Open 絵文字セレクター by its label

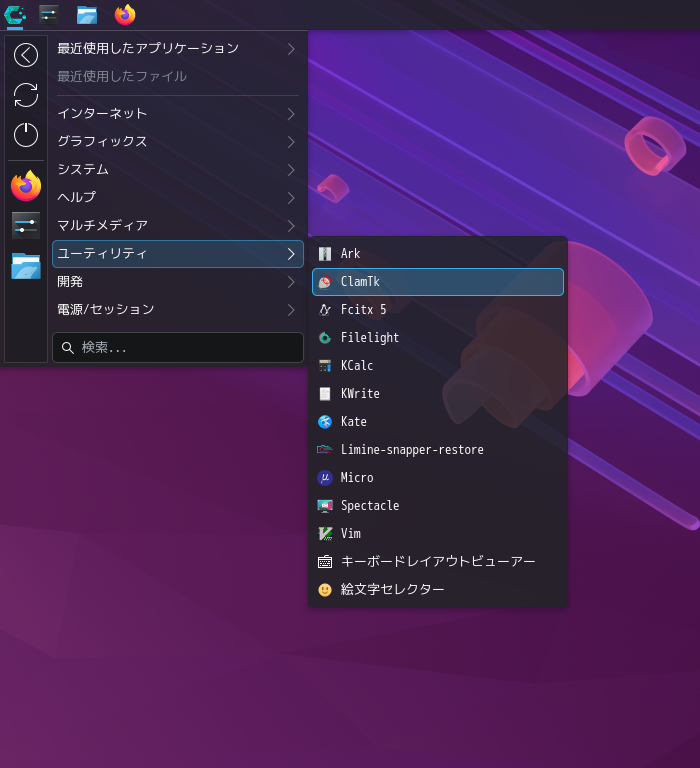(x=392, y=589)
